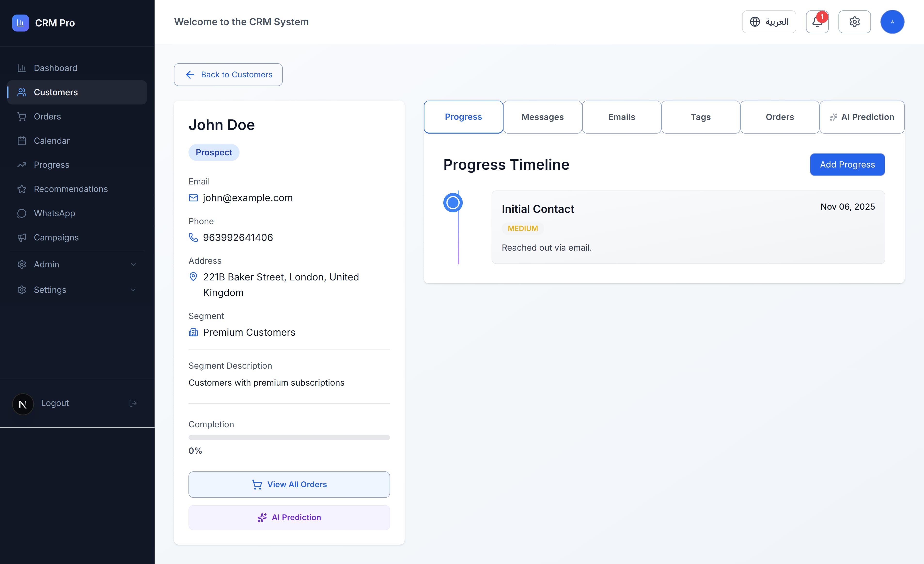The height and width of the screenshot is (564, 924).
Task: Click the notification bell icon
Action: [x=817, y=22]
